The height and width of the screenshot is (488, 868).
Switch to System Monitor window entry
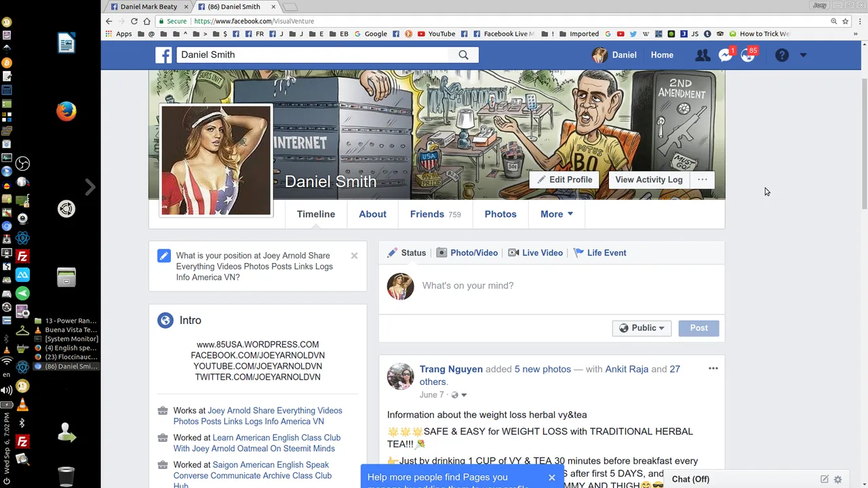[x=66, y=339]
